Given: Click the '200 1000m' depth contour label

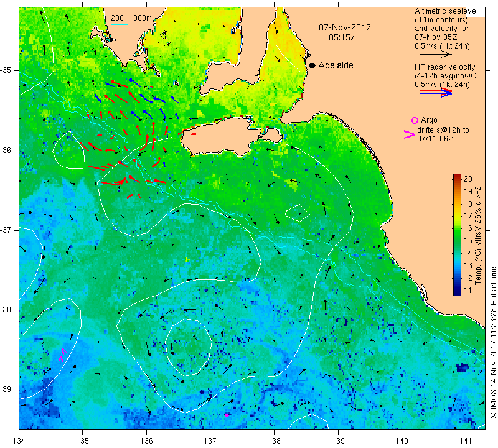Looking at the screenshot, I should tap(131, 18).
